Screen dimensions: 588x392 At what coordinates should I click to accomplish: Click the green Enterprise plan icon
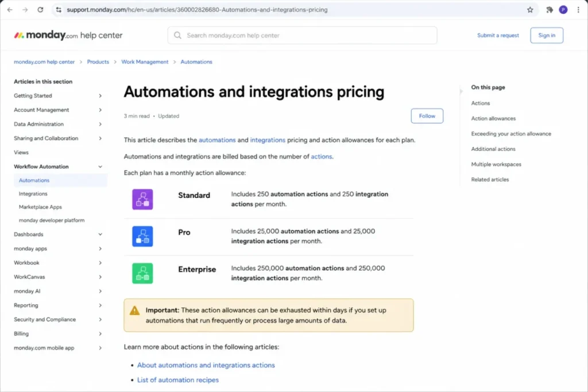[142, 273]
